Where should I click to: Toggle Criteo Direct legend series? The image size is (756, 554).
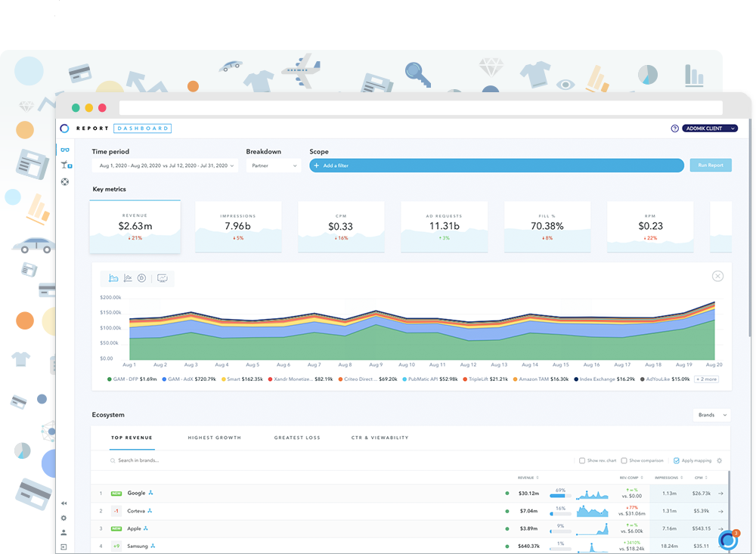(368, 379)
